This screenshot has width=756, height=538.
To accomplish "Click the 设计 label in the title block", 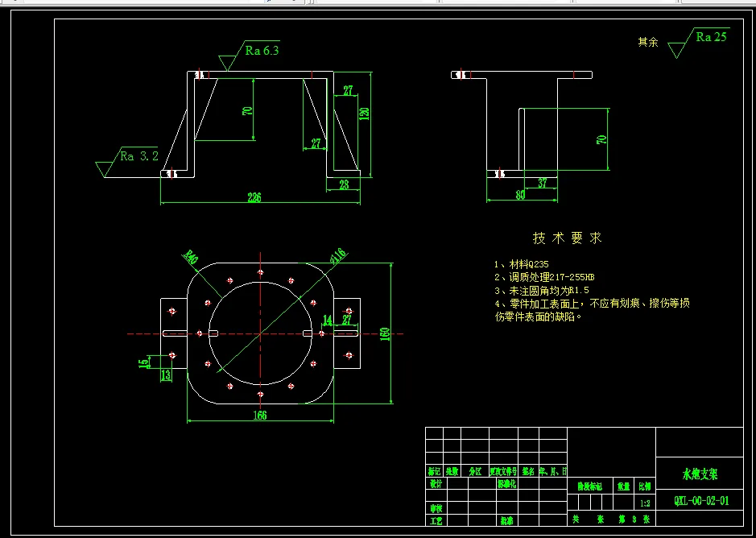I will (436, 483).
